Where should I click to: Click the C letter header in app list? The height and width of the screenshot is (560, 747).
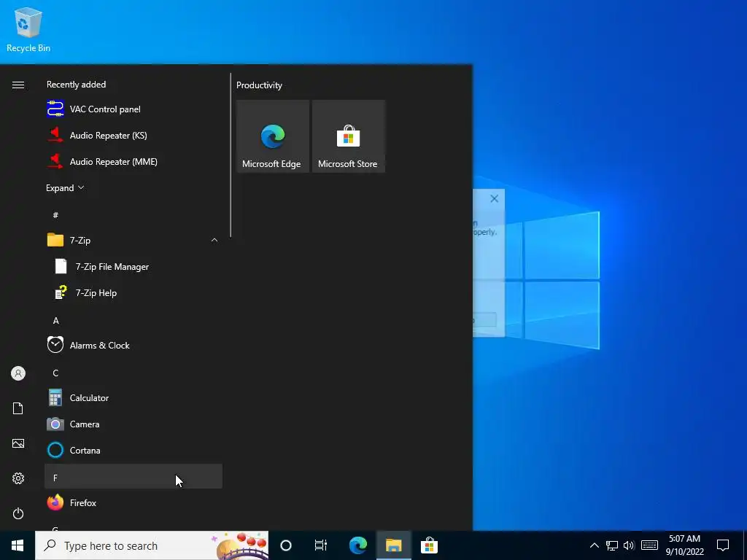click(x=133, y=373)
